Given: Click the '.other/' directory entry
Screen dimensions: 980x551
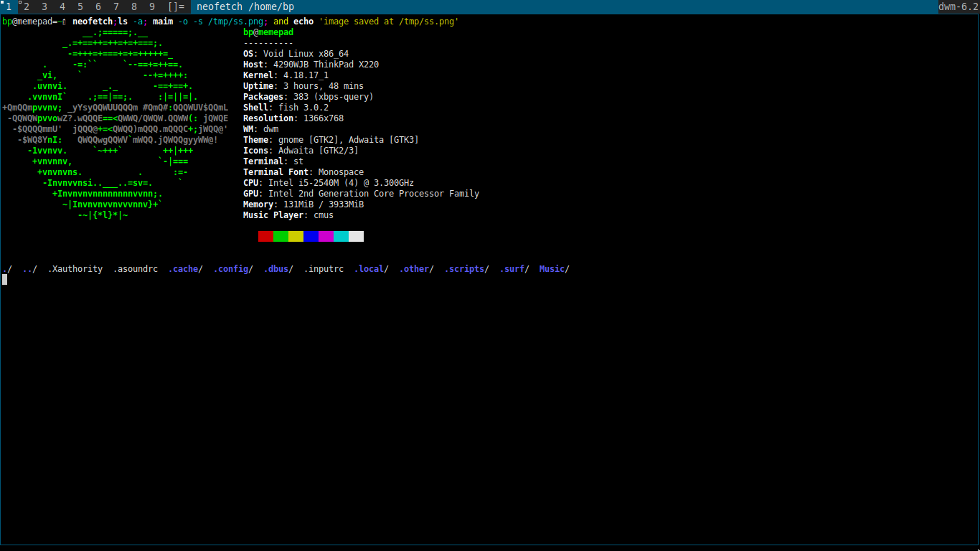Looking at the screenshot, I should coord(417,269).
